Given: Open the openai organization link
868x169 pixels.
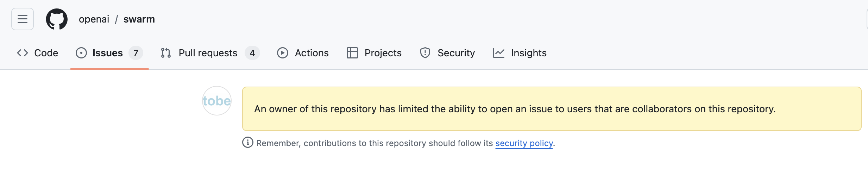Looking at the screenshot, I should tap(94, 19).
